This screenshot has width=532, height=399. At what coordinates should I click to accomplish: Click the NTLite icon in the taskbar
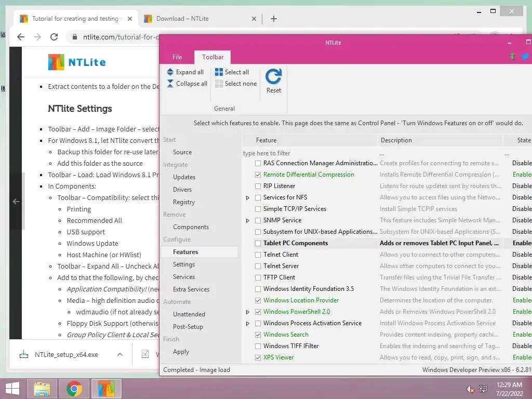(106, 389)
